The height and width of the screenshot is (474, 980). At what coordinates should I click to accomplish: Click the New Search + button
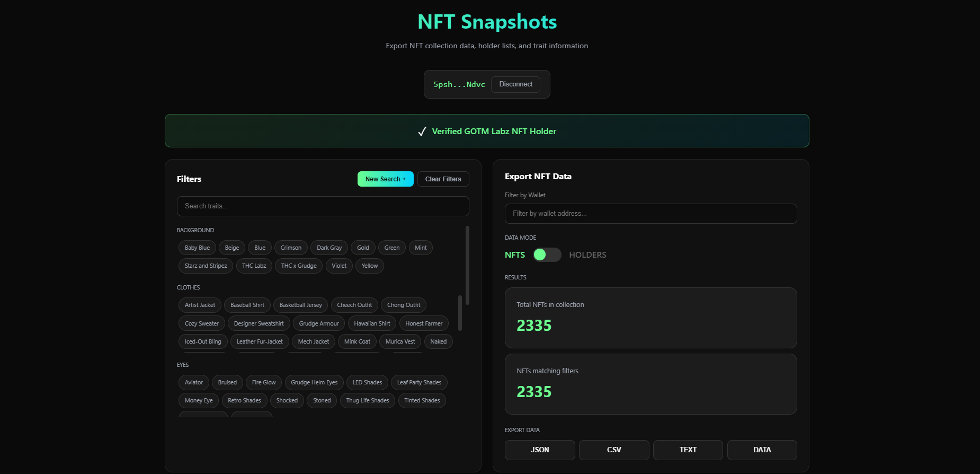pos(385,179)
